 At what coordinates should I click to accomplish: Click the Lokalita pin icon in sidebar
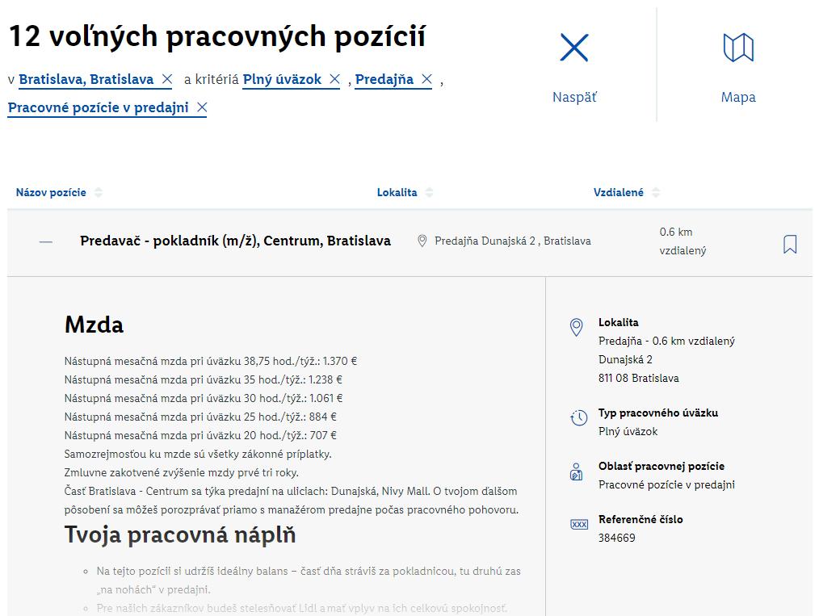[x=576, y=327]
